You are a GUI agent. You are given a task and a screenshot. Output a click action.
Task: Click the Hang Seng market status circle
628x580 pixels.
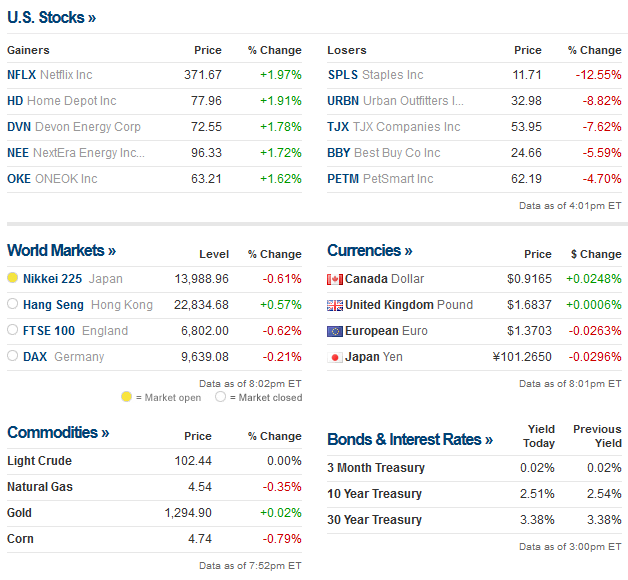click(x=12, y=305)
